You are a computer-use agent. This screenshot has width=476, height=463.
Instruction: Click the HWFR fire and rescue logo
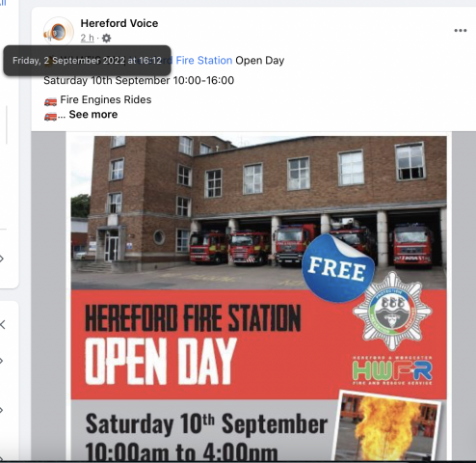click(392, 370)
